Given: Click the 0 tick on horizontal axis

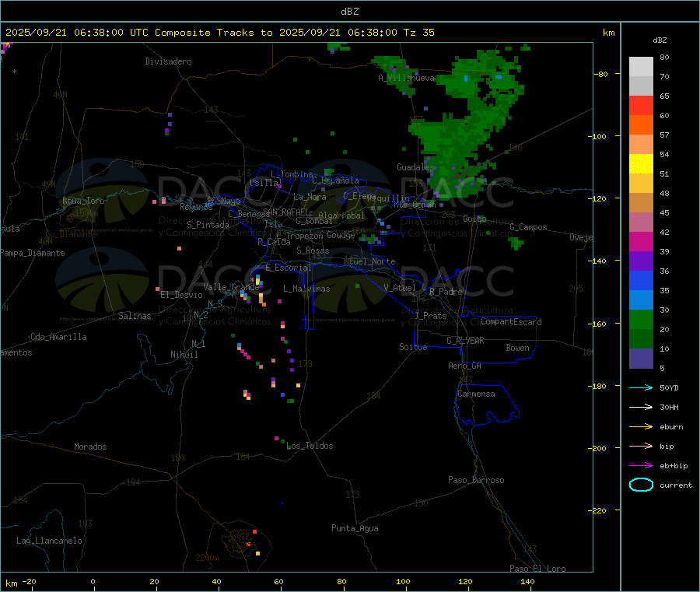Looking at the screenshot, I should [x=93, y=581].
